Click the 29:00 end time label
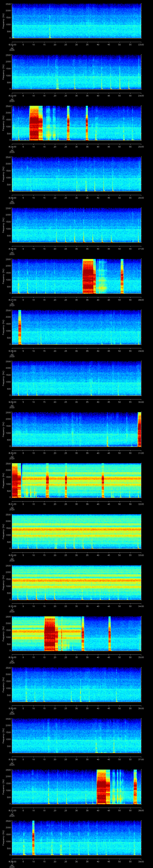Image resolution: width=153 pixels, height=868 pixels. tap(141, 351)
